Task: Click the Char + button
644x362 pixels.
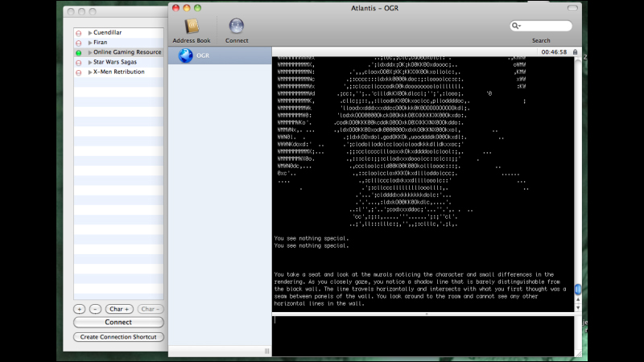Action: pos(119,309)
